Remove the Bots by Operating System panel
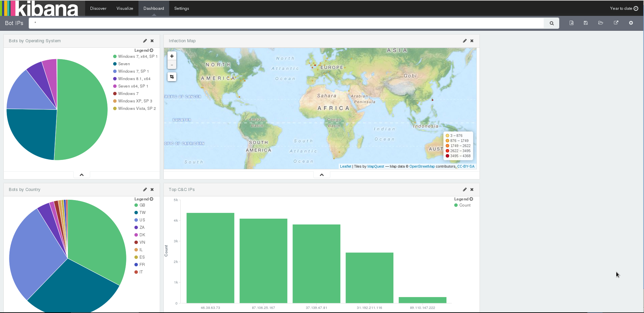This screenshot has height=313, width=644. pos(152,41)
